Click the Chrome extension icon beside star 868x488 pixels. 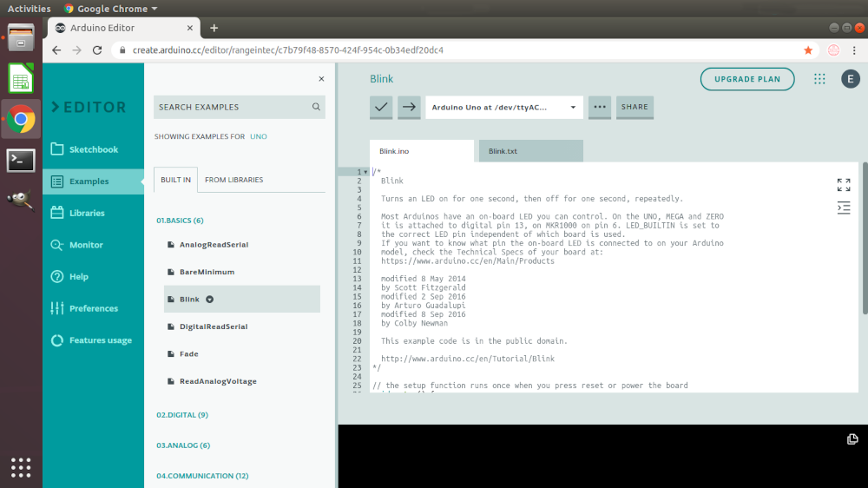pyautogui.click(x=833, y=50)
